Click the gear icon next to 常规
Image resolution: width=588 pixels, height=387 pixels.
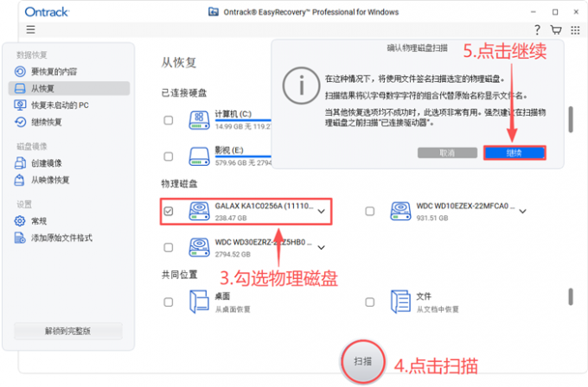coord(20,221)
